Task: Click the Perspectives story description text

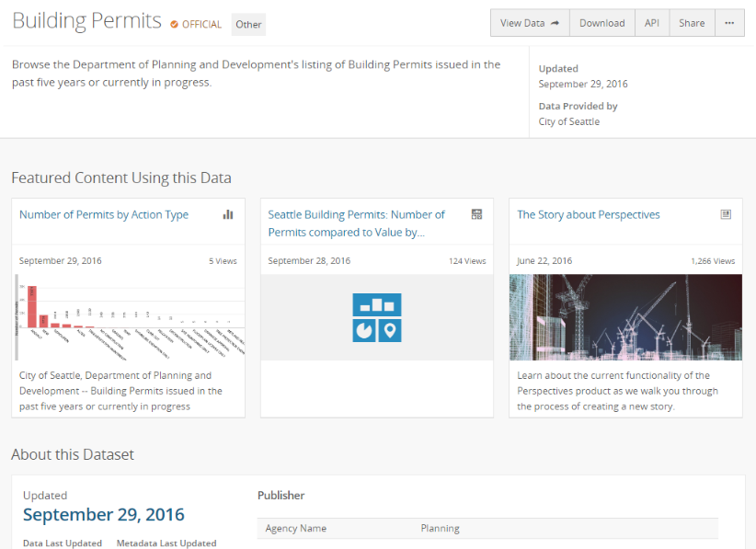Action: pos(618,391)
